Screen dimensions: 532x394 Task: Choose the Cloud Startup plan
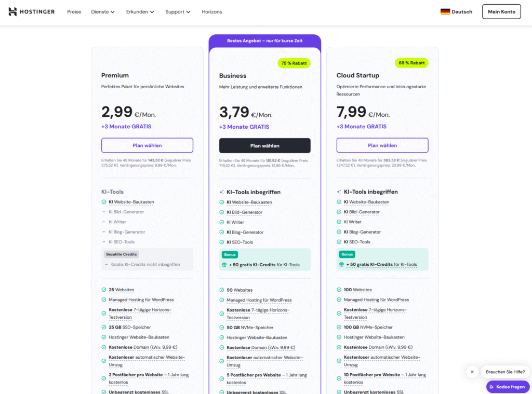point(382,145)
